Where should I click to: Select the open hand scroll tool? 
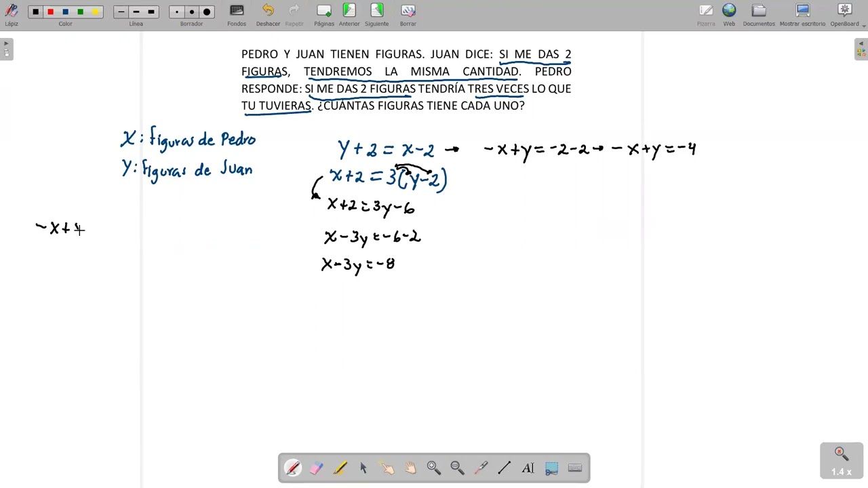coord(410,468)
